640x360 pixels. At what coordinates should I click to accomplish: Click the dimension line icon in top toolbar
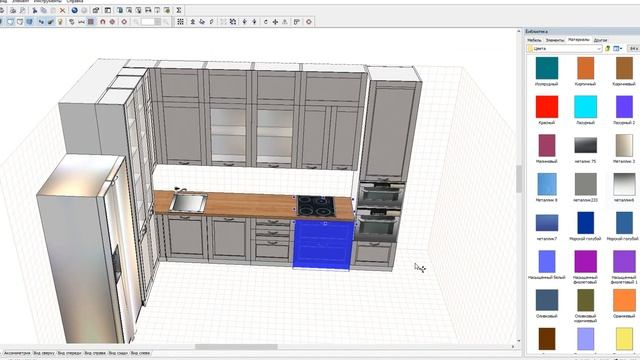(x=148, y=10)
